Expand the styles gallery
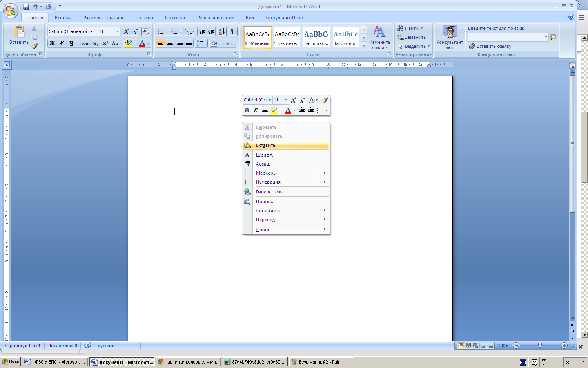The width and height of the screenshot is (588, 368). [364, 45]
